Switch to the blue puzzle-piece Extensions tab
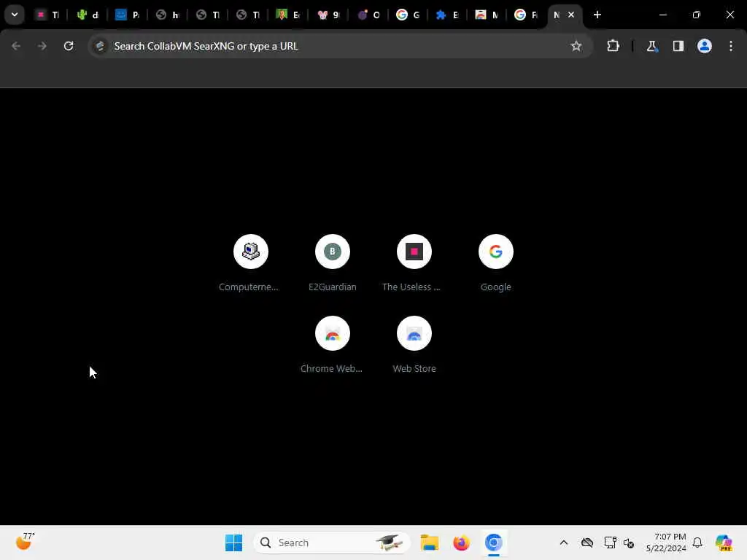The height and width of the screenshot is (560, 747). tap(447, 15)
